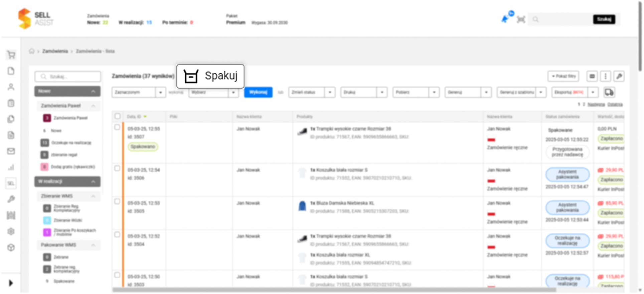This screenshot has width=644, height=294.
Task: Open the customers person icon in sidebar
Action: point(11,87)
